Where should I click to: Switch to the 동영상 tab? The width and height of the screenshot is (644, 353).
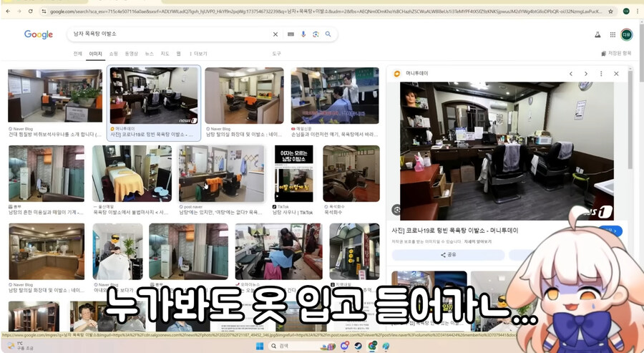pyautogui.click(x=132, y=54)
